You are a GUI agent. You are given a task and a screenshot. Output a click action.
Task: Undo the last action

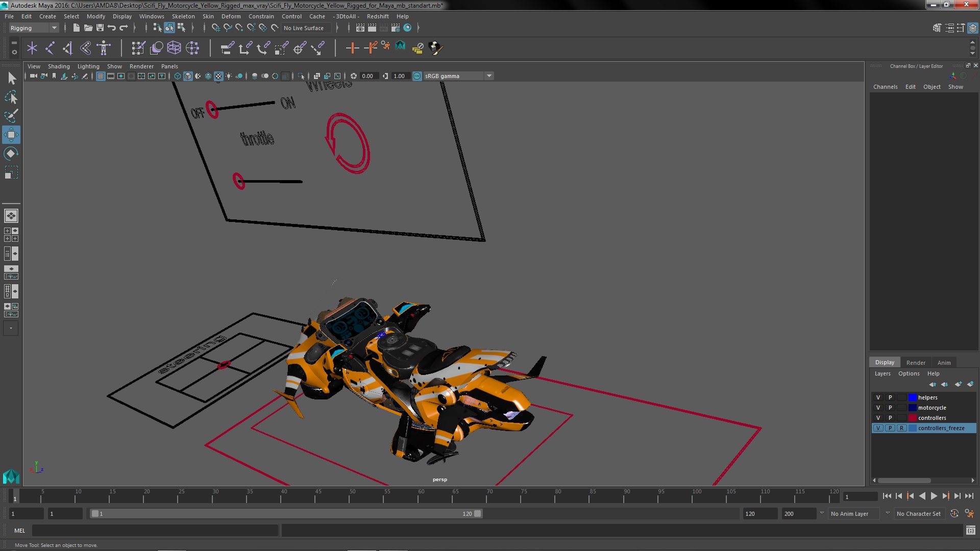[112, 28]
